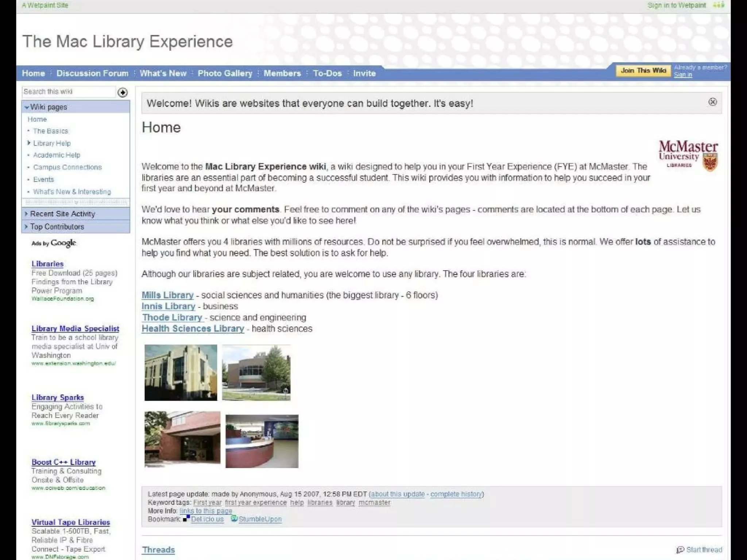Collapse the Wiki pages panel
Screen dimensions: 747x560
pyautogui.click(x=27, y=107)
